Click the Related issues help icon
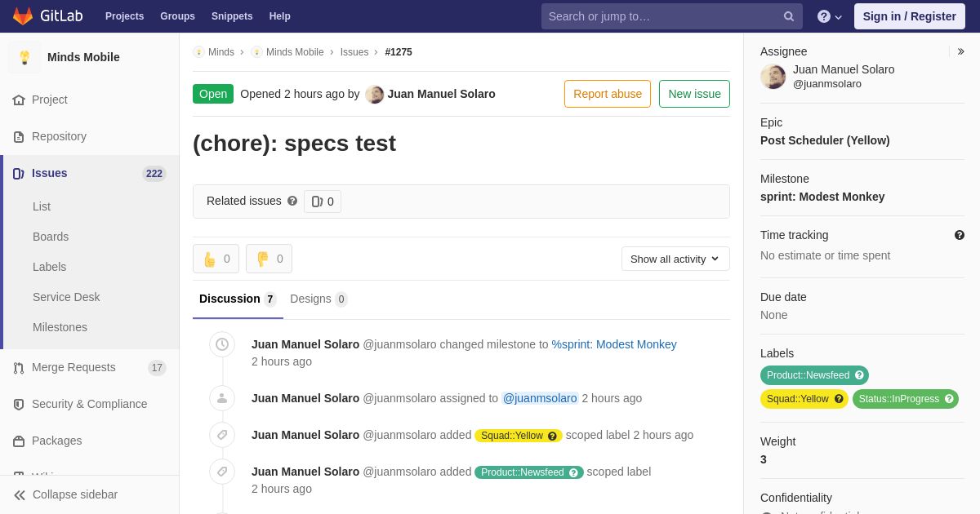The height and width of the screenshot is (514, 980). point(292,201)
